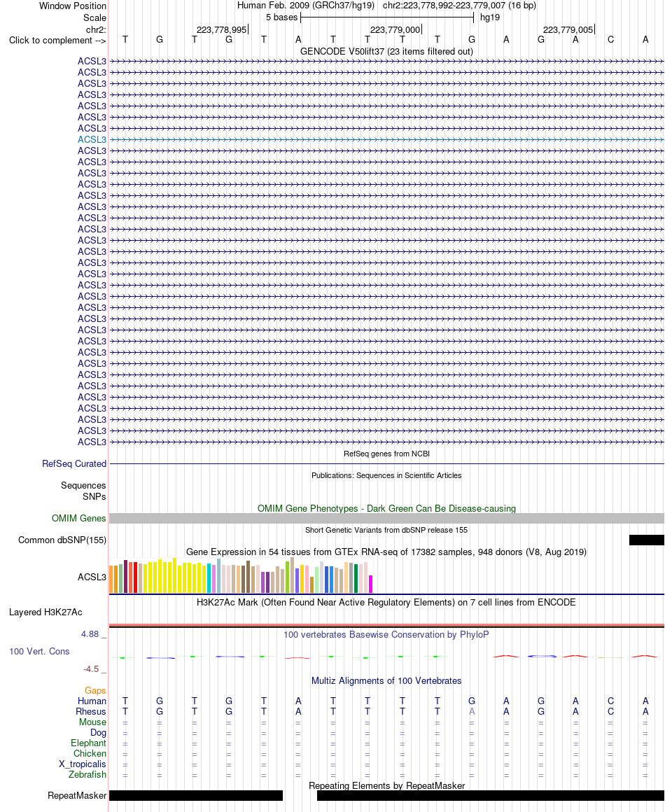Select the black dbSNP variant block

coord(646,540)
